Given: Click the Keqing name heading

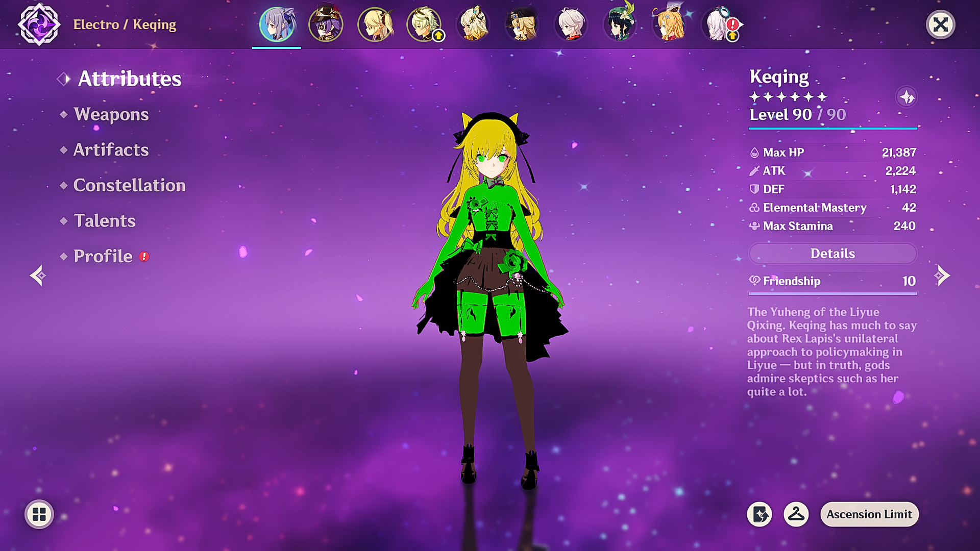Looking at the screenshot, I should (x=779, y=77).
